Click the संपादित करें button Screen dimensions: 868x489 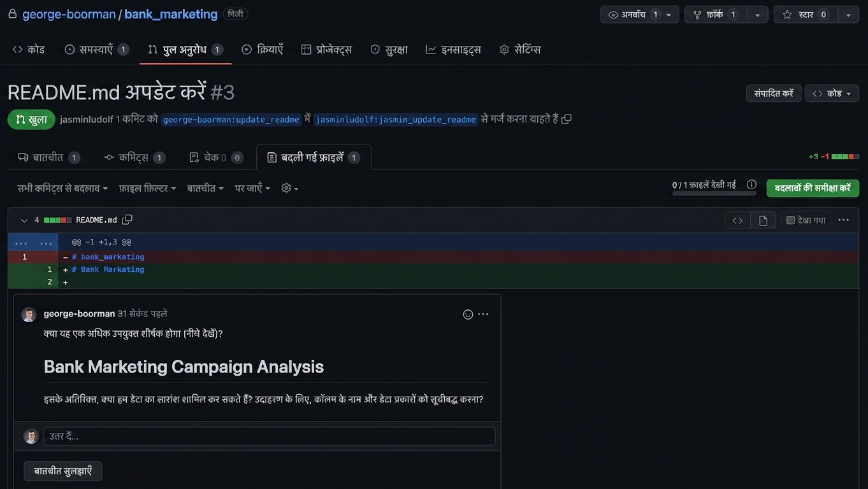774,94
